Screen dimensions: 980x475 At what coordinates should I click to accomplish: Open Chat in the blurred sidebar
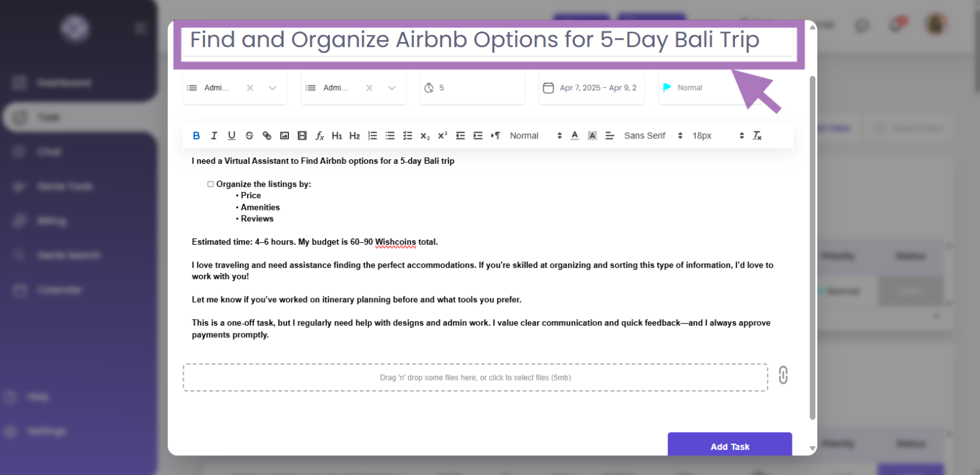[x=49, y=152]
